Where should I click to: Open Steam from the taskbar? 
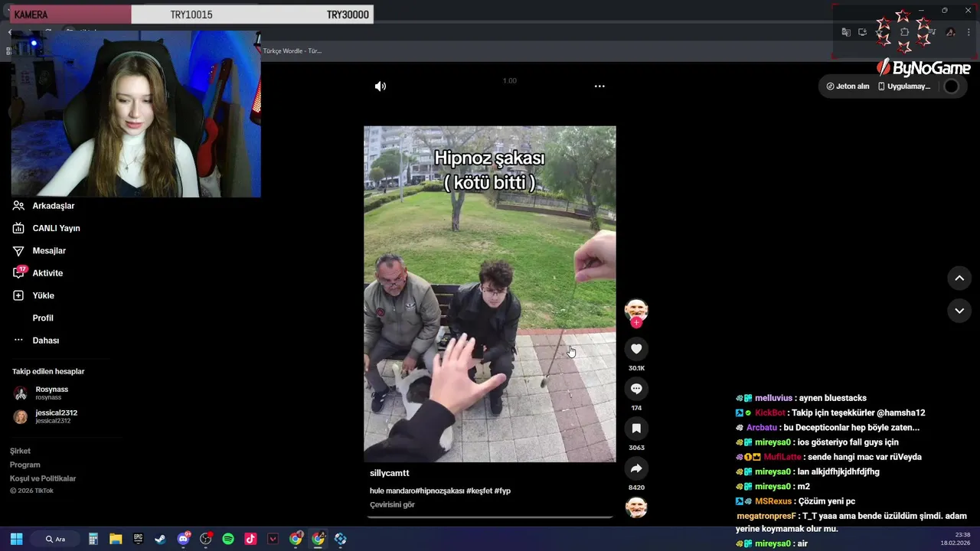pos(160,539)
